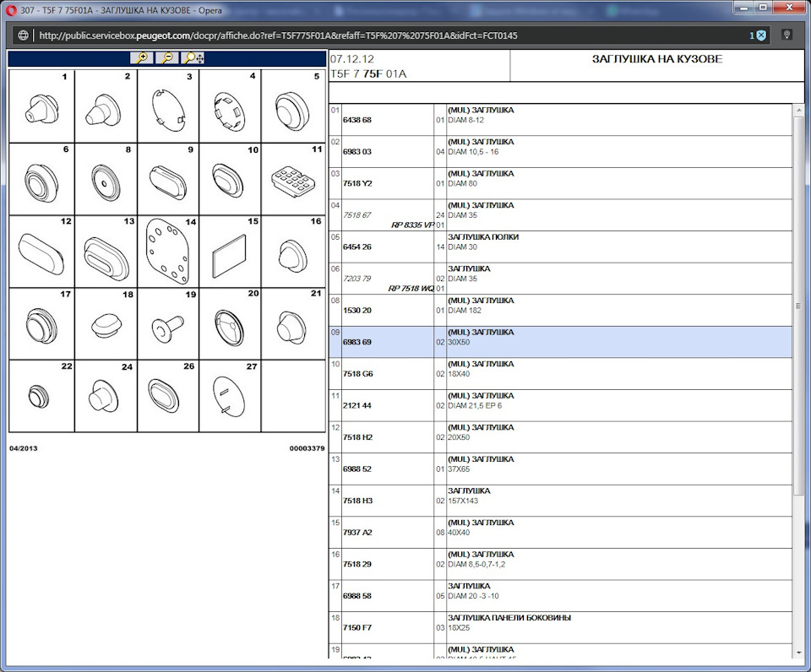Select mushroom plug illustration number 18
Image resolution: width=811 pixels, height=672 pixels.
tap(106, 324)
